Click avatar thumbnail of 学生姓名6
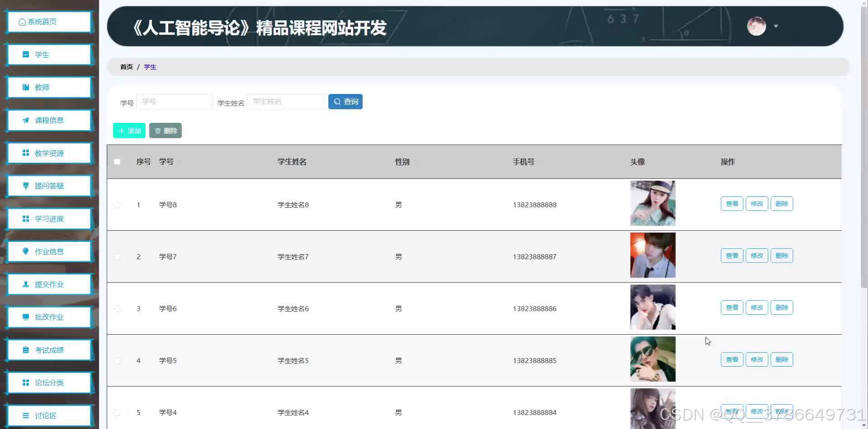868x429 pixels. (653, 307)
